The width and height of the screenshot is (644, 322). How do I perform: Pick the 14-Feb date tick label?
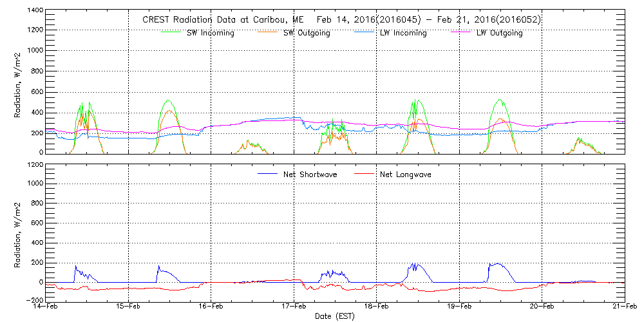tap(46, 307)
